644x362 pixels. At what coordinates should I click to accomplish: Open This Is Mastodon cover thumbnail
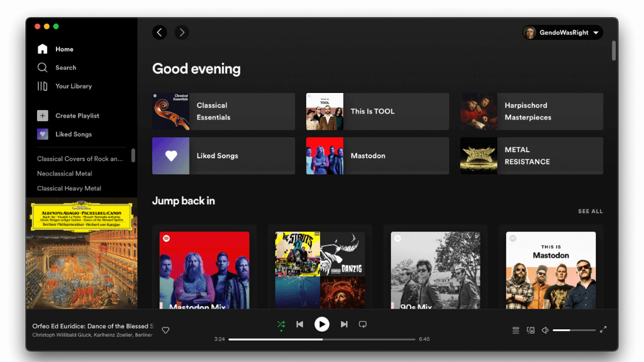tap(551, 270)
